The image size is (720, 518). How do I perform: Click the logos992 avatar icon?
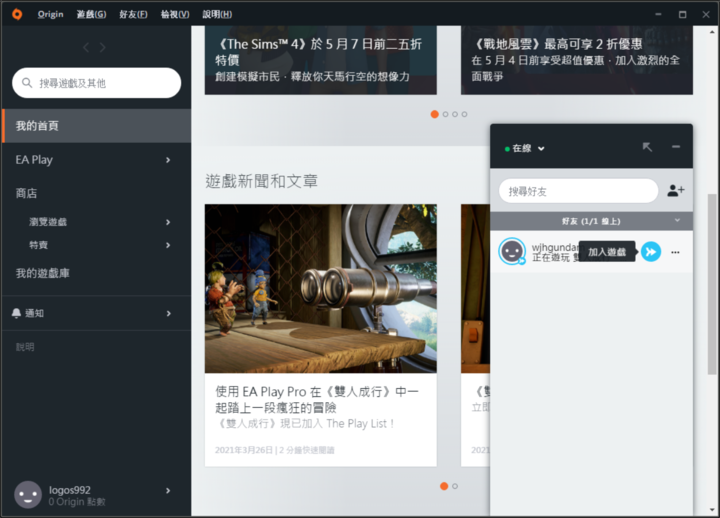[x=28, y=495]
